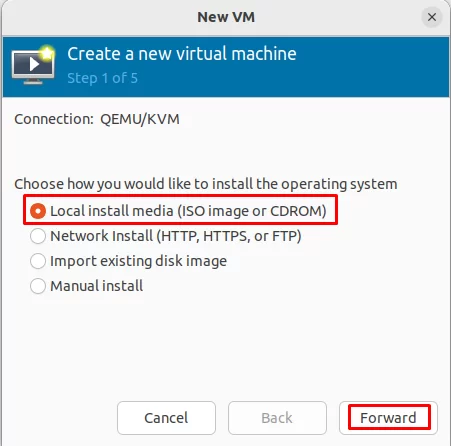Click the 'Choose how you would like to install' prompt
Viewport: 451px width, 446px height.
[x=206, y=184]
